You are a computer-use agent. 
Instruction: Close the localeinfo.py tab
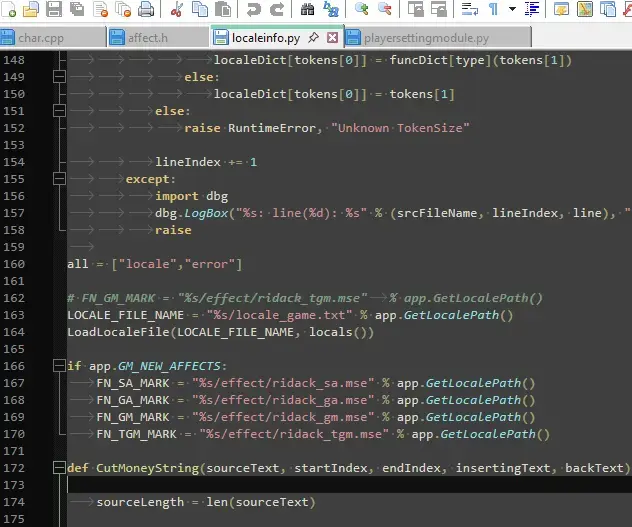point(331,38)
